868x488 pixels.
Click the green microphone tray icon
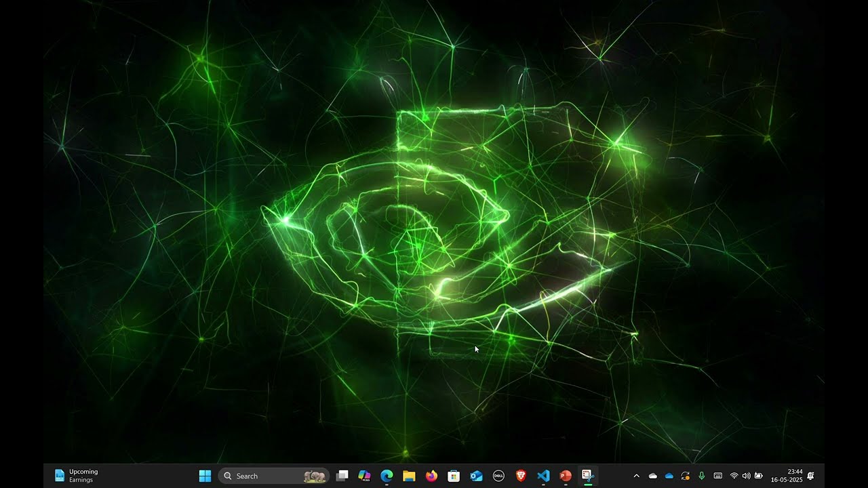pos(702,476)
